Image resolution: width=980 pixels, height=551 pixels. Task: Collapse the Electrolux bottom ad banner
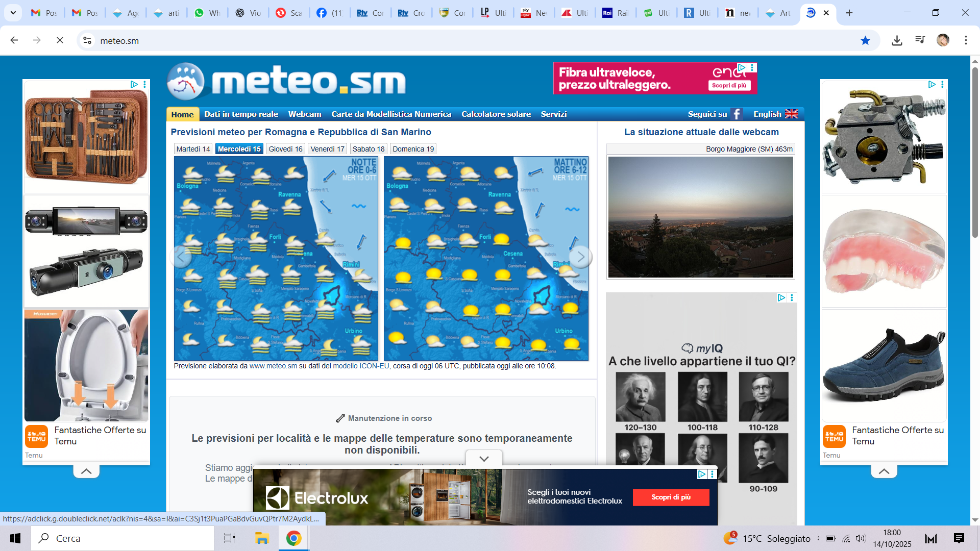pos(484,458)
